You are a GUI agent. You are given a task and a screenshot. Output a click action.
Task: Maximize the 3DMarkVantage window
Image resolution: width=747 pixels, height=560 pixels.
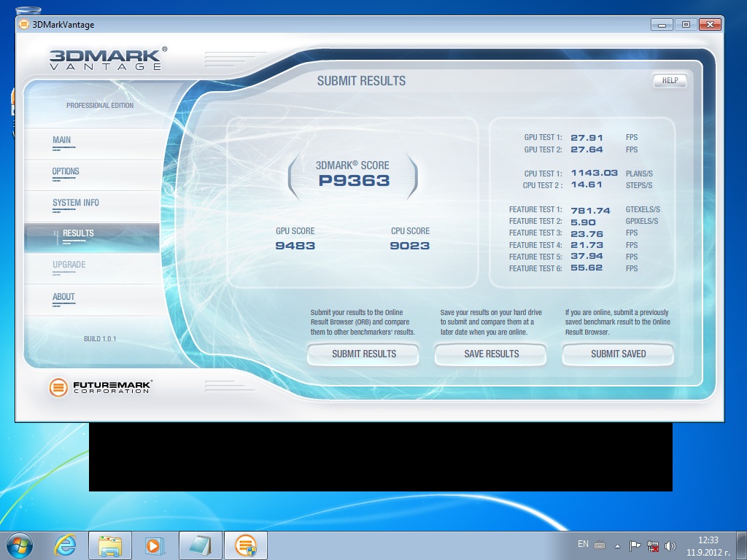tap(686, 24)
